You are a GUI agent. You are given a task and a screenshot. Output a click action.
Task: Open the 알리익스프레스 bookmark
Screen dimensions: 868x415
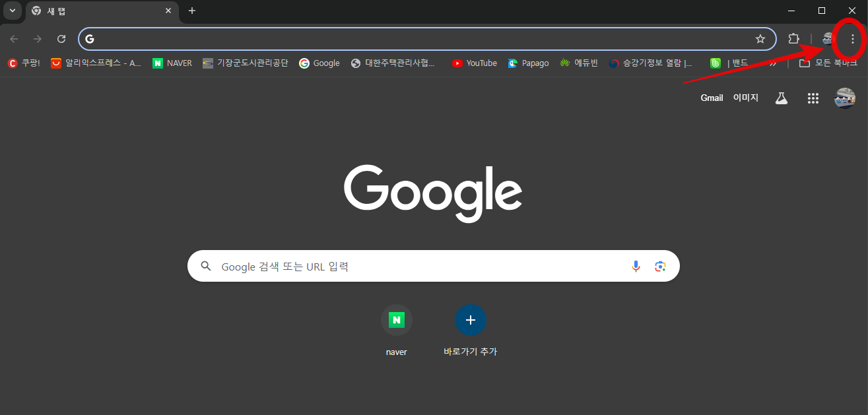tap(96, 63)
